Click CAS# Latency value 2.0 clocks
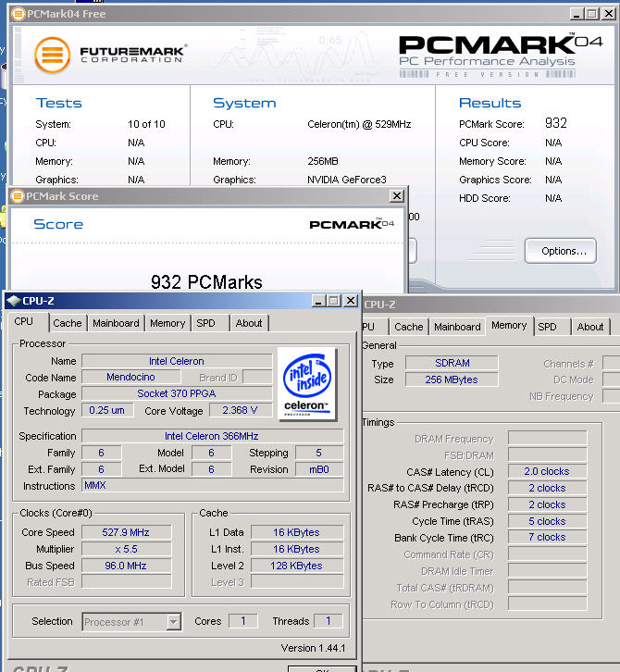Image resolution: width=620 pixels, height=672 pixels. click(547, 471)
